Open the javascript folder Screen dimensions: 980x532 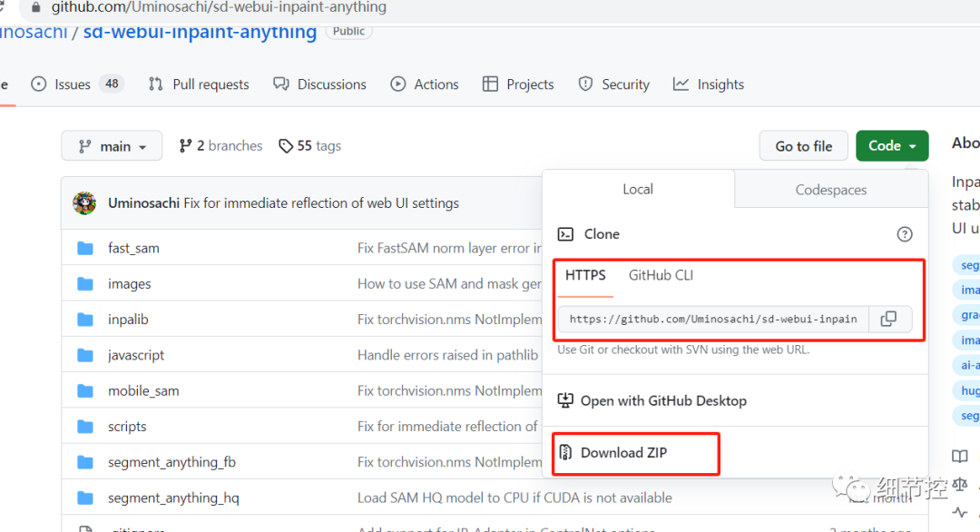pos(135,355)
